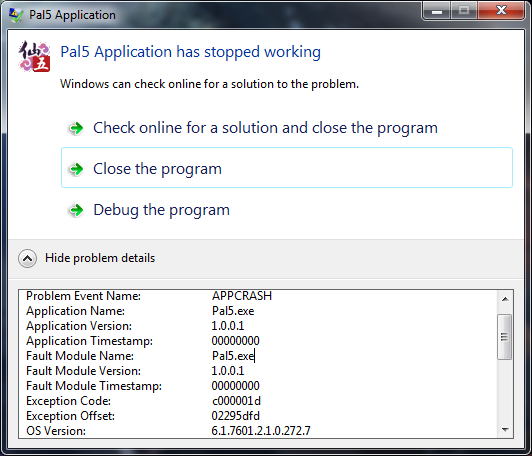Click Hide problem details label
This screenshot has width=532, height=456.
click(x=100, y=258)
